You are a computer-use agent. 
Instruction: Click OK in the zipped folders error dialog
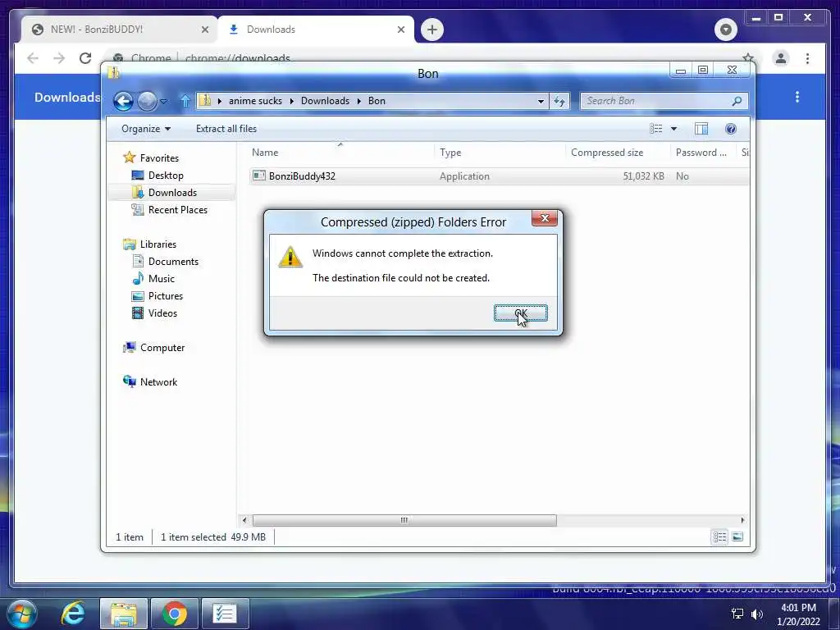pos(520,313)
